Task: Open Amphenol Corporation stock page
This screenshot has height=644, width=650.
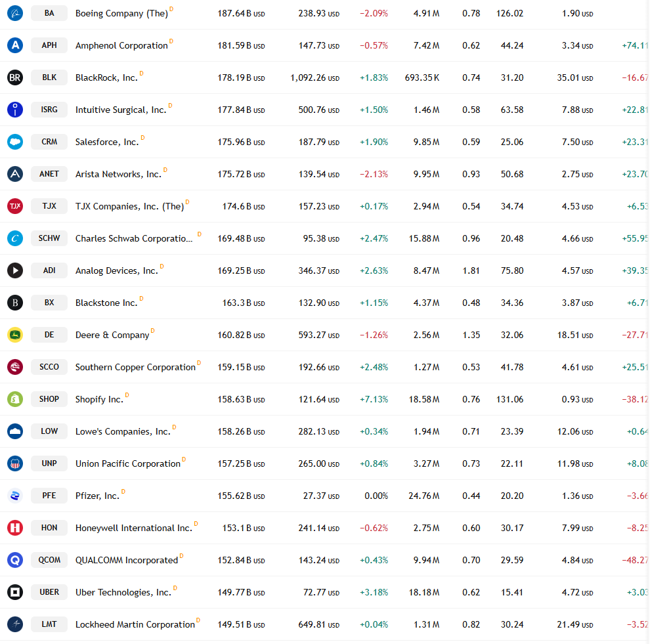Action: tap(121, 45)
